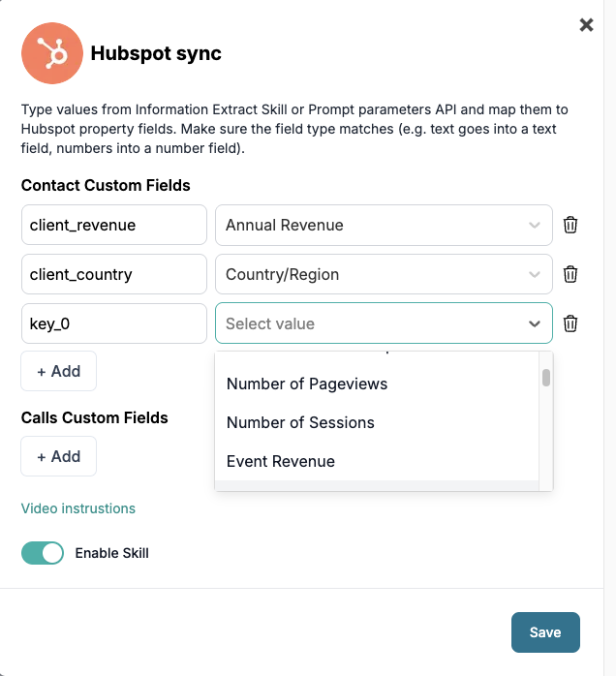Open the Country/Region dropdown
Screen dimensions: 616x676
(384, 274)
